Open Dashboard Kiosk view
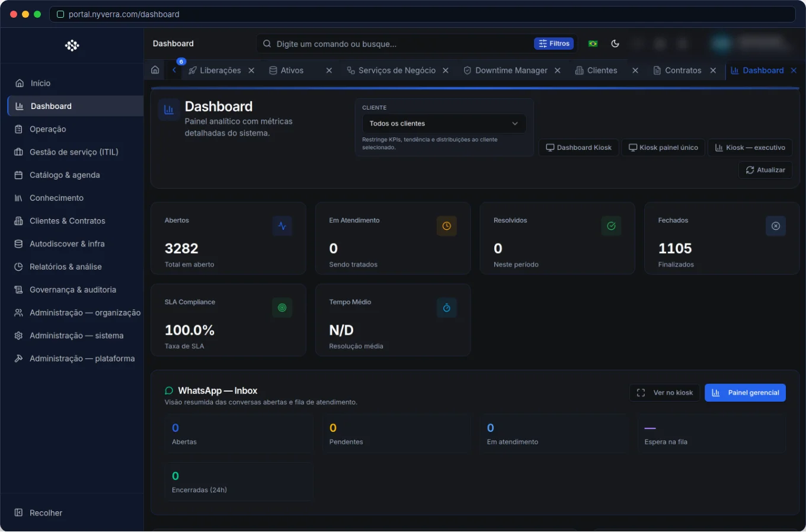The image size is (806, 532). (x=578, y=148)
